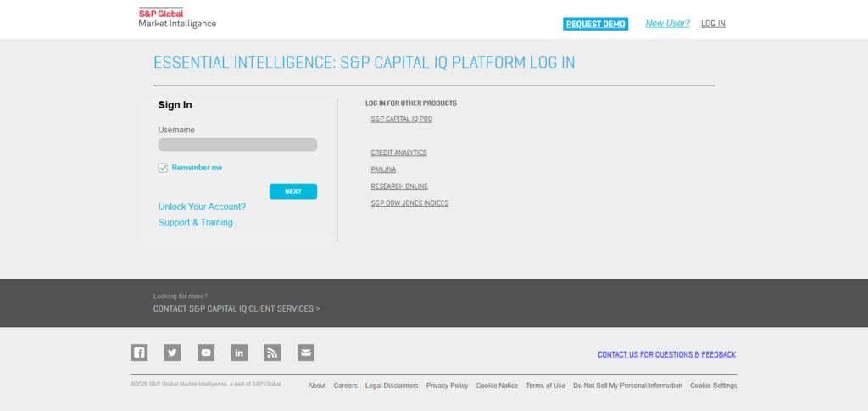The height and width of the screenshot is (411, 868).
Task: Focus the Username input field
Action: 237,144
